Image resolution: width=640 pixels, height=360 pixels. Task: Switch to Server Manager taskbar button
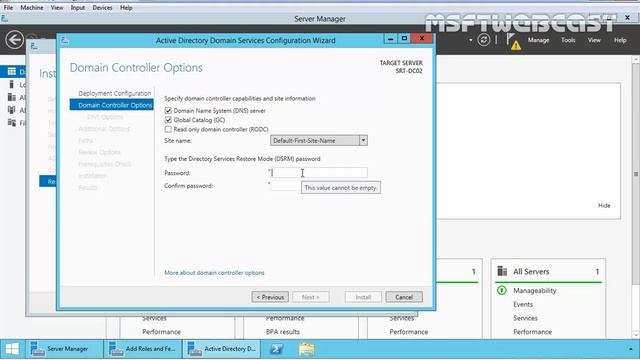[x=64, y=349]
